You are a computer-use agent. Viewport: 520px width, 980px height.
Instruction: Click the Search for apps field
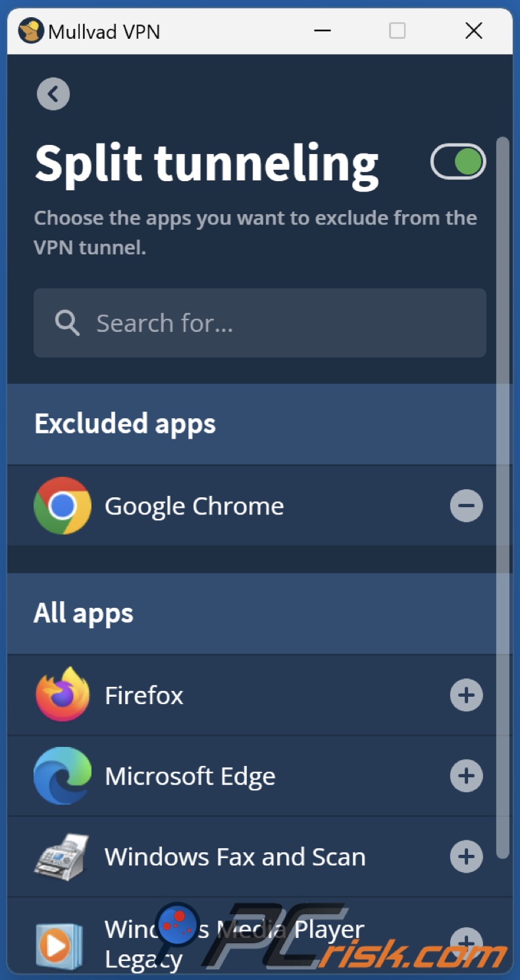click(x=276, y=323)
